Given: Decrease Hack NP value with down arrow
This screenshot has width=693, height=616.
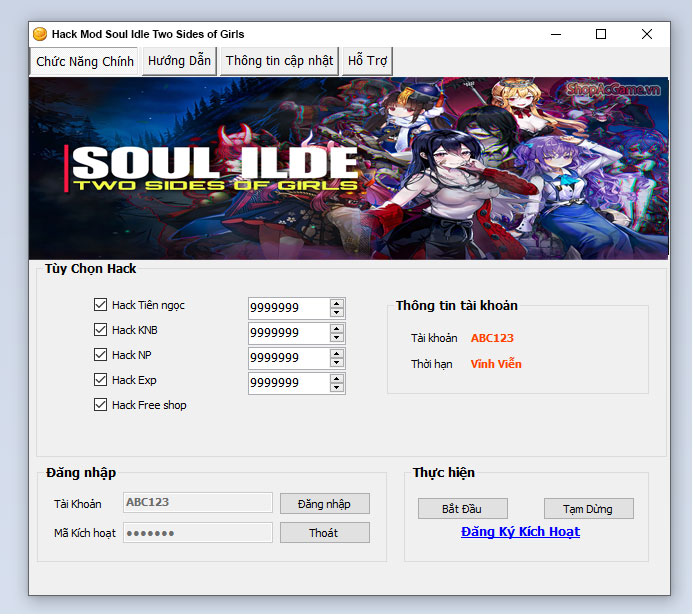Looking at the screenshot, I should pos(337,362).
